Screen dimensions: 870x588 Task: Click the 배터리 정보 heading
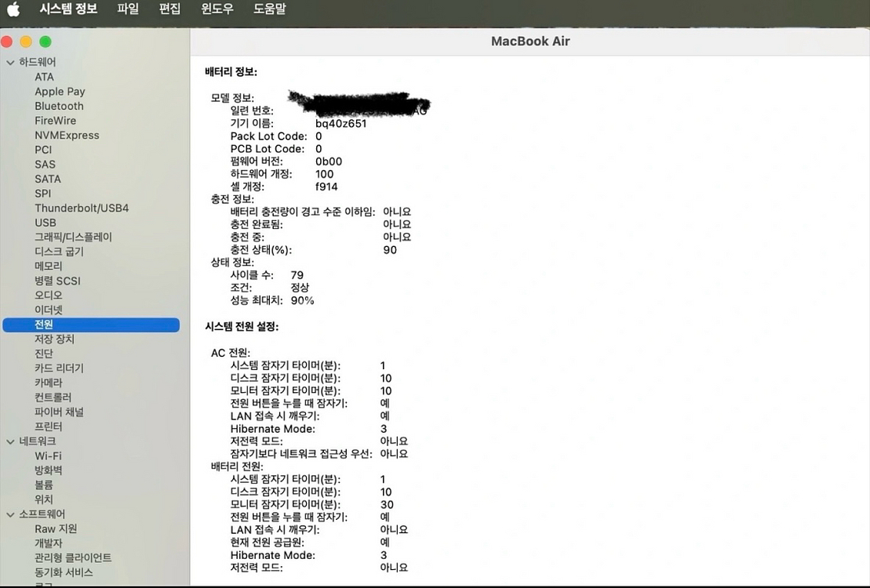231,72
